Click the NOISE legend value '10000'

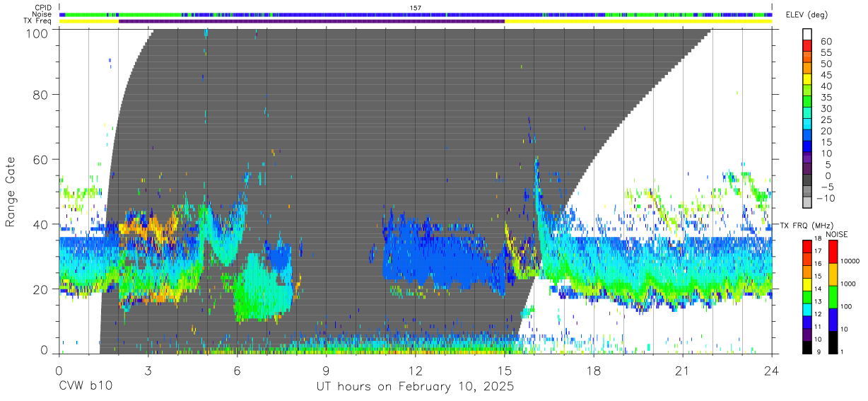(850, 262)
